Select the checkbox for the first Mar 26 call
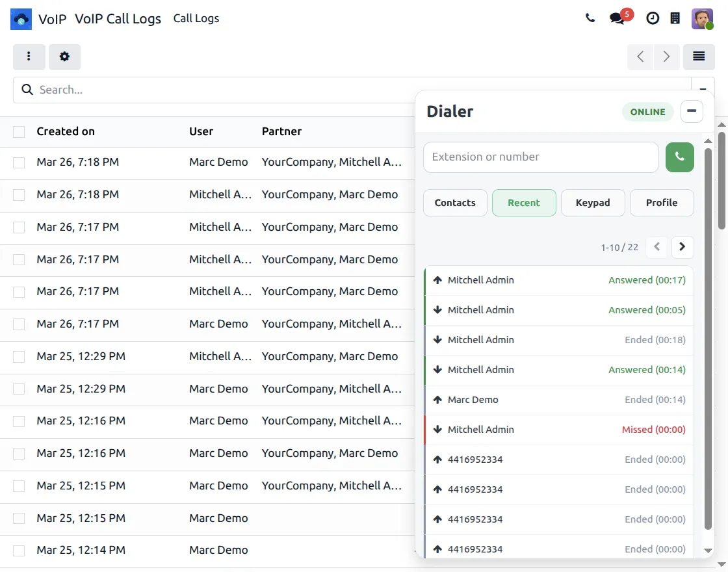728x572 pixels. click(x=18, y=162)
